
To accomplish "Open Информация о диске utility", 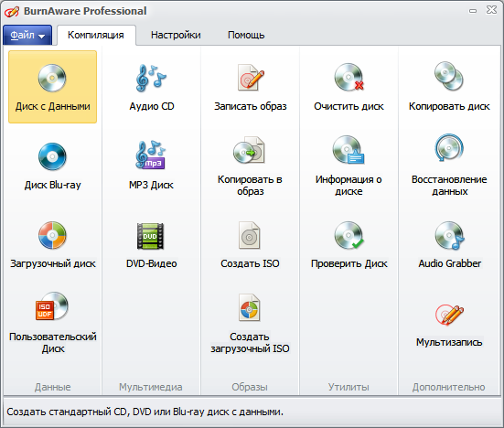I will pos(349,166).
